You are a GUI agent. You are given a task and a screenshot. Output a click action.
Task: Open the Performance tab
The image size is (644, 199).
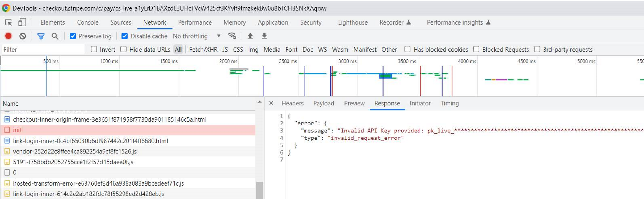(195, 22)
